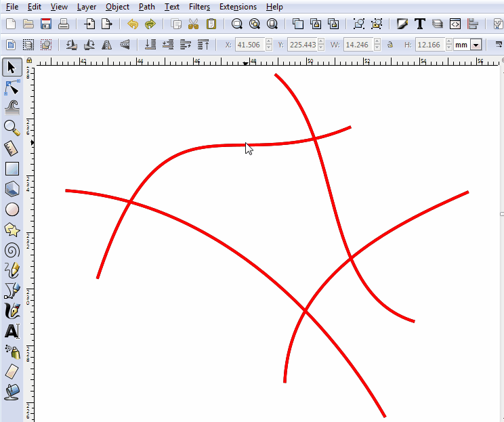Select the Pencil freehand tool

[x=12, y=271]
